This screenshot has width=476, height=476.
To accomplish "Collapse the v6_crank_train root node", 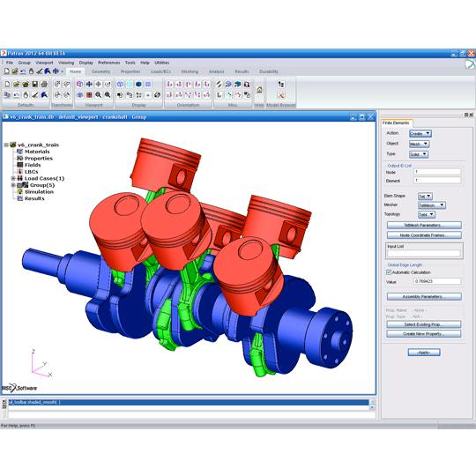I will point(6,145).
